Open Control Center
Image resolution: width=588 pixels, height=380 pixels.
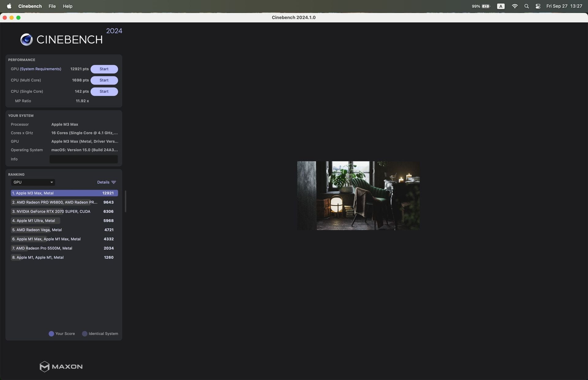[x=538, y=6]
